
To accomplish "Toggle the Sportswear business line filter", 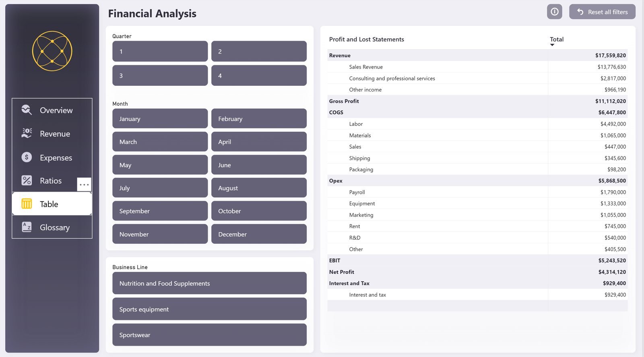I will 209,335.
